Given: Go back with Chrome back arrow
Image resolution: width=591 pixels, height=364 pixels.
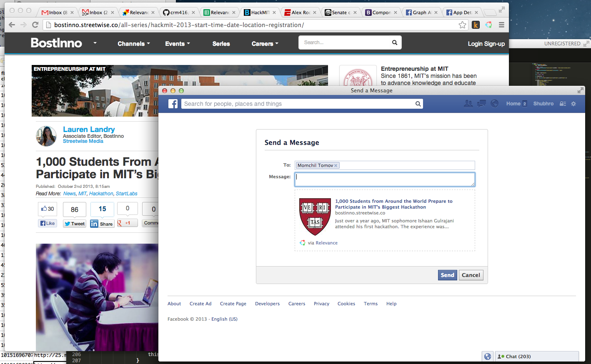Looking at the screenshot, I should point(12,25).
